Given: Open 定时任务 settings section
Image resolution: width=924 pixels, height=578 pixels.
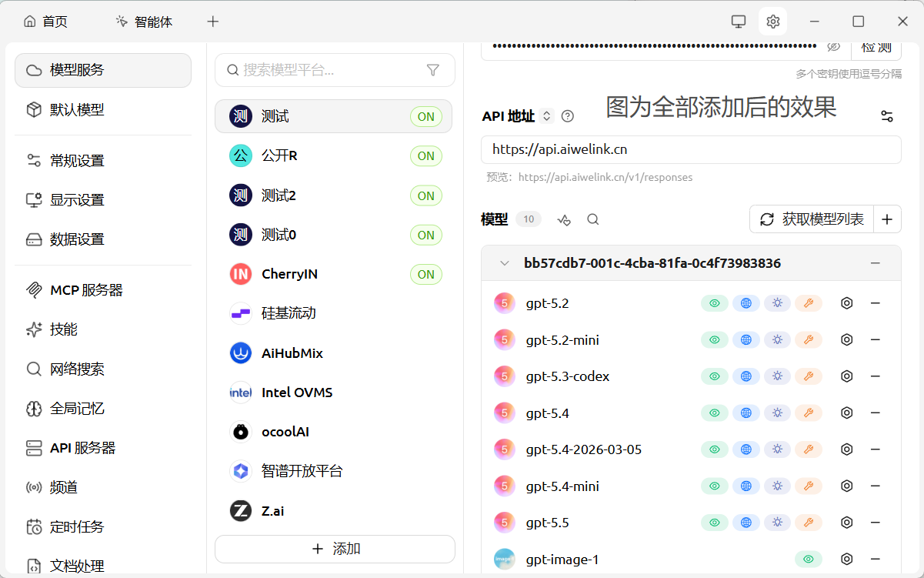Looking at the screenshot, I should (x=103, y=527).
